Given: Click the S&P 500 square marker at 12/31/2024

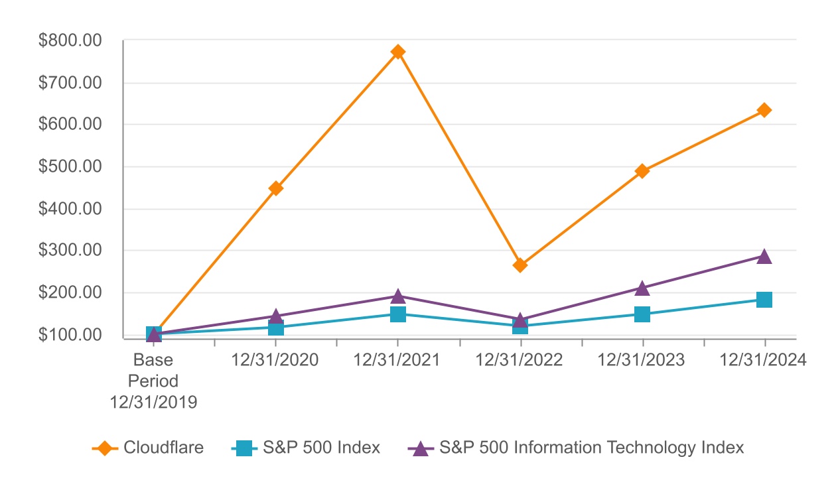Looking at the screenshot, I should coord(764,300).
